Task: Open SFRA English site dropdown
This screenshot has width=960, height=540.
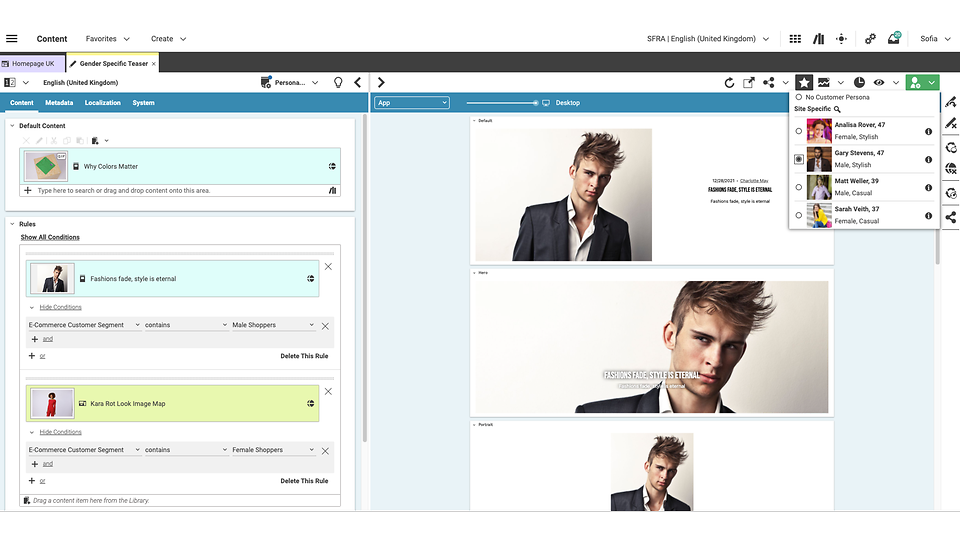Action: [708, 39]
